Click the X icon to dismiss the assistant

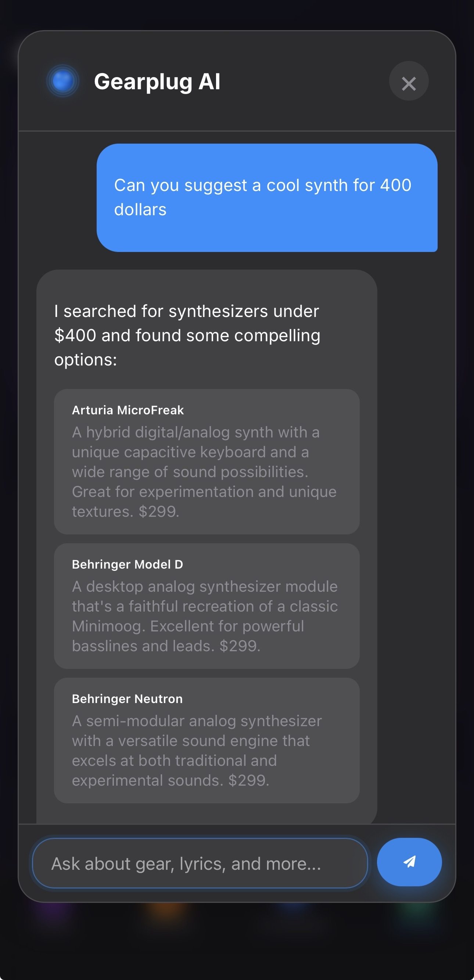[x=409, y=84]
